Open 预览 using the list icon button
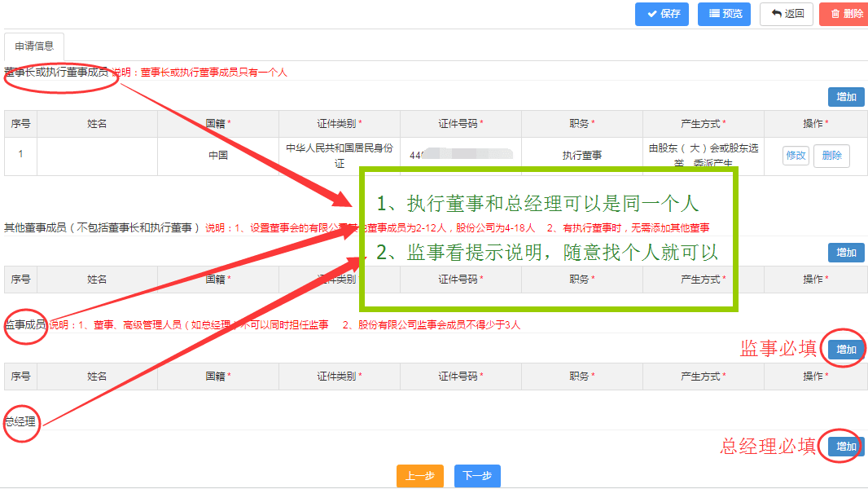 click(x=724, y=14)
